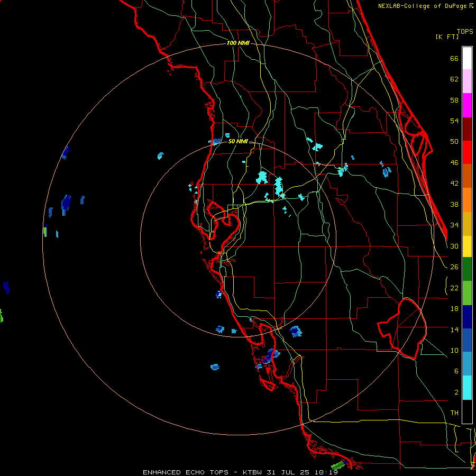Click the dark green legend swatch
Screen dimensions: 476x476
point(467,269)
